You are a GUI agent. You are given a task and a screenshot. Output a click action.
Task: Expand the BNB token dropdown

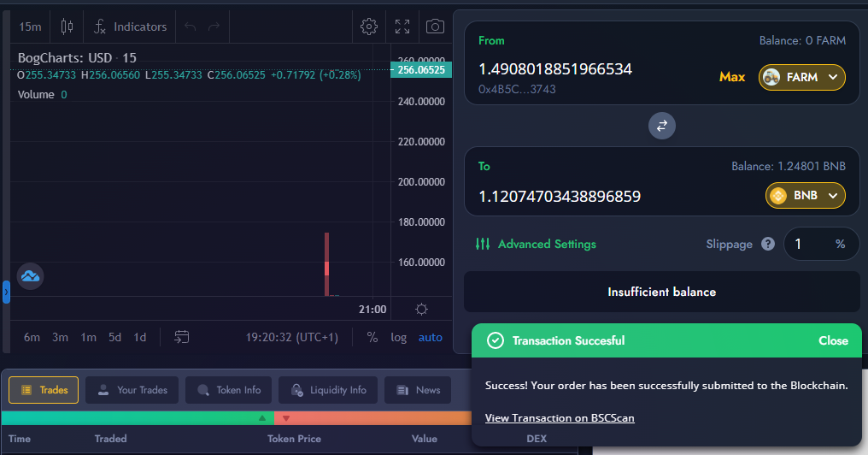[806, 196]
